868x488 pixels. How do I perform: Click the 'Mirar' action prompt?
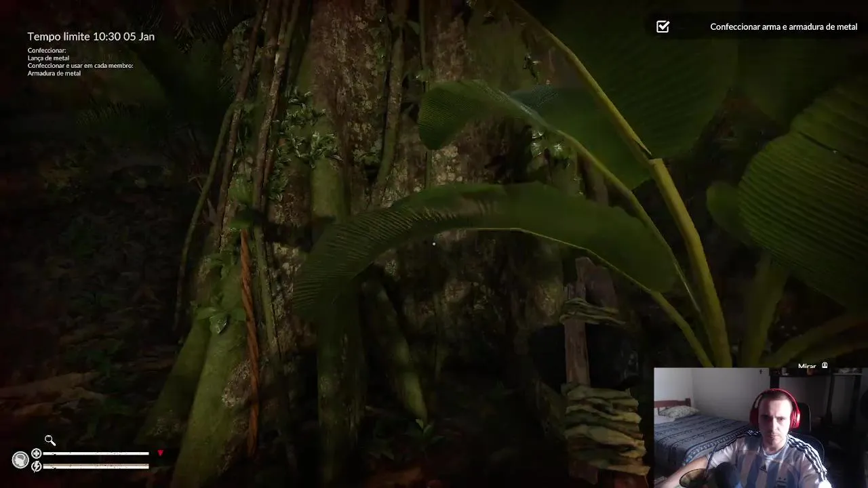pyautogui.click(x=807, y=366)
